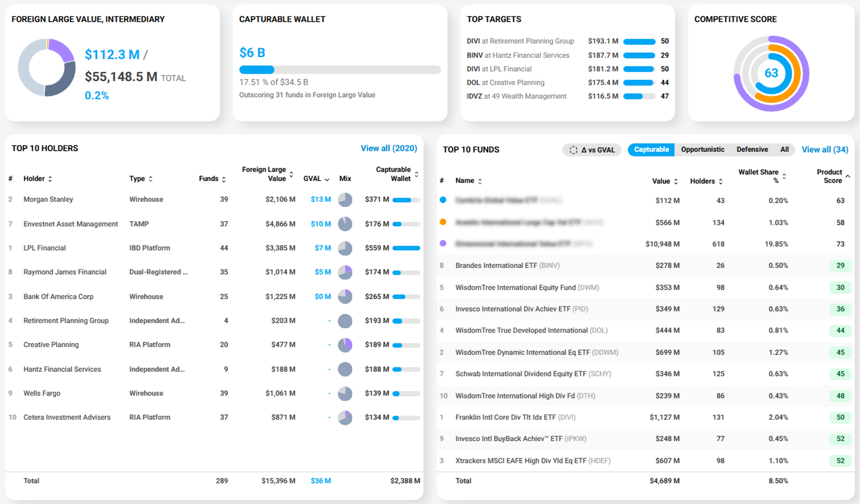The height and width of the screenshot is (504, 860).
Task: Click Raymond James type Dual-Registered
Action: coord(158,272)
